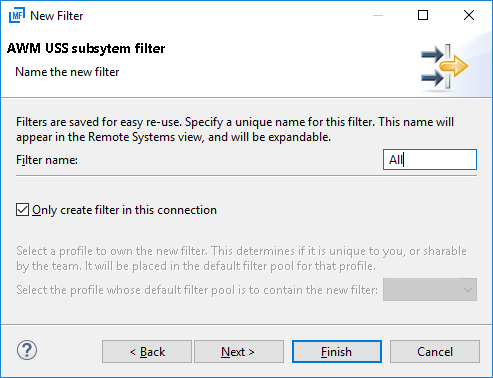Click the chevron arrow of profile dropdown

pos(468,290)
